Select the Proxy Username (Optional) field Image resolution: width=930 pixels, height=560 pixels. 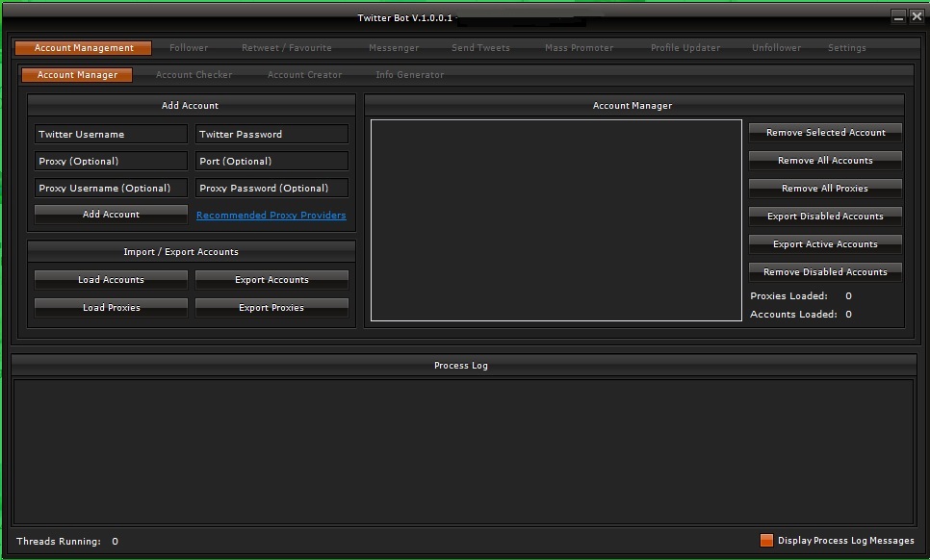point(111,188)
